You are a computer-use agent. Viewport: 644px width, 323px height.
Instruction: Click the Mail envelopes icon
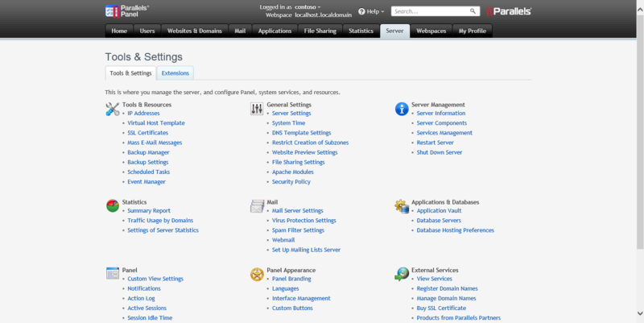pos(257,206)
